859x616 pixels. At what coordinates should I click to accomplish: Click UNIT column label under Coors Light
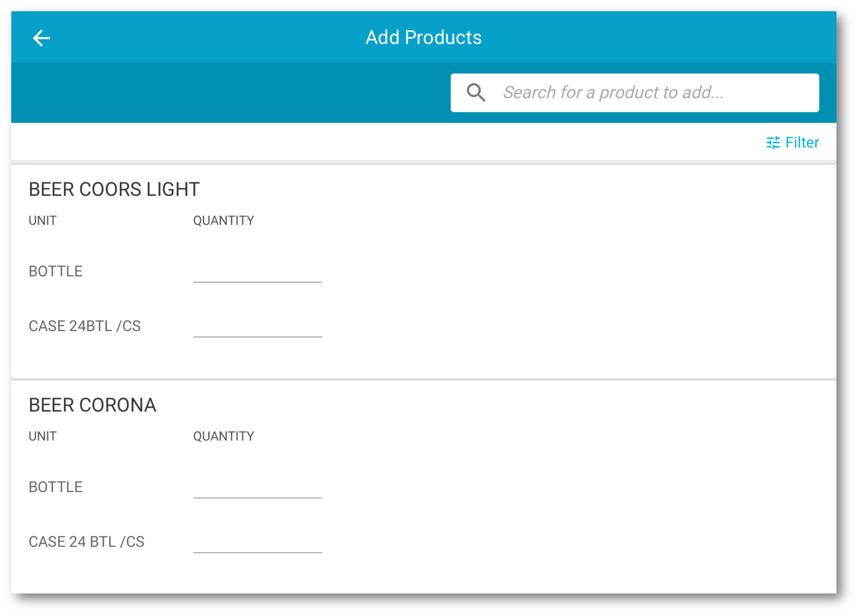(42, 221)
